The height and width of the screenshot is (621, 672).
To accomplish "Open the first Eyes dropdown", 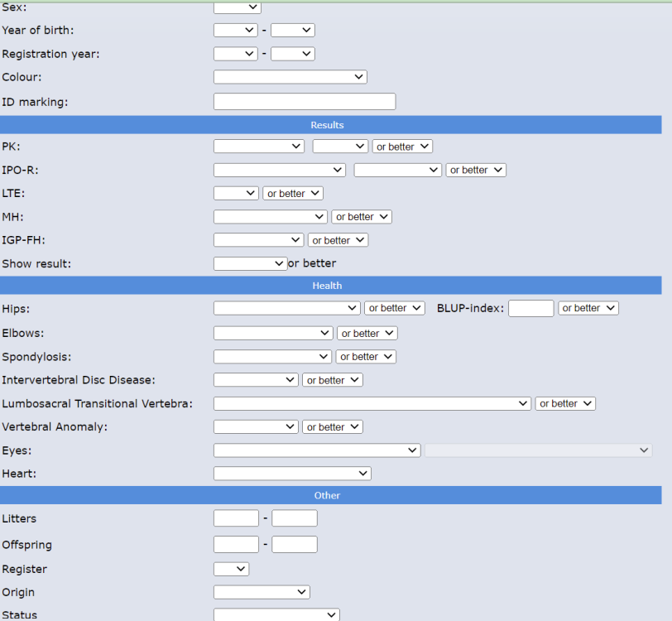I will coord(317,450).
